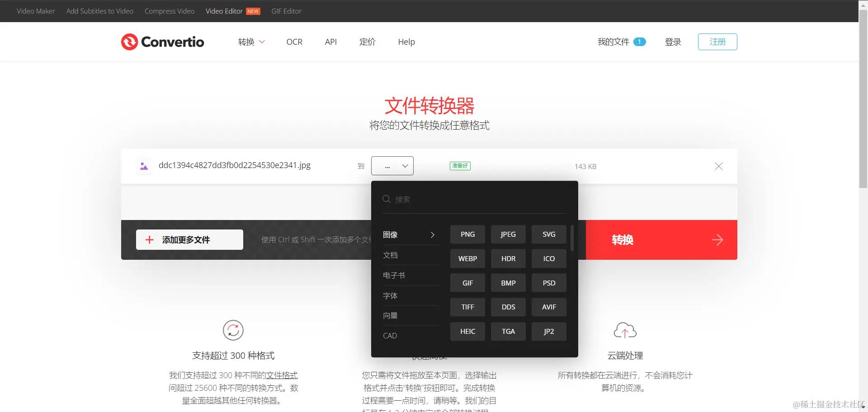Click the page vertical scrollbar

coord(863,99)
